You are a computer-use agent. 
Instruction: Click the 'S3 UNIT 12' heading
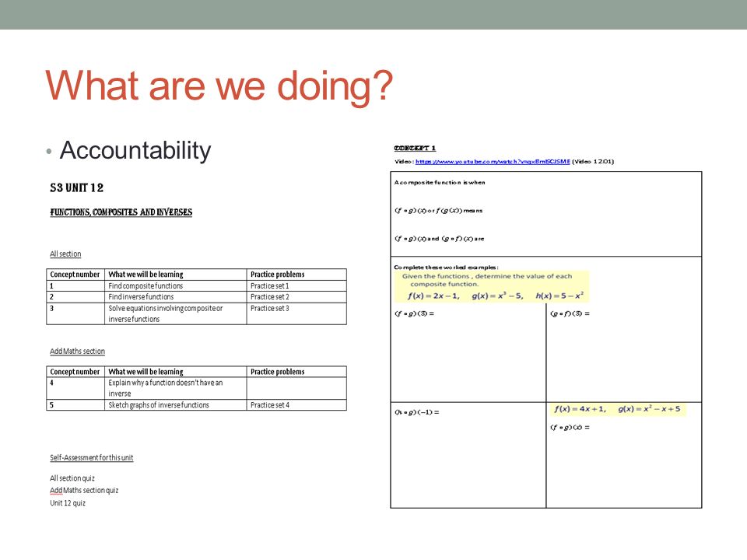[77, 187]
